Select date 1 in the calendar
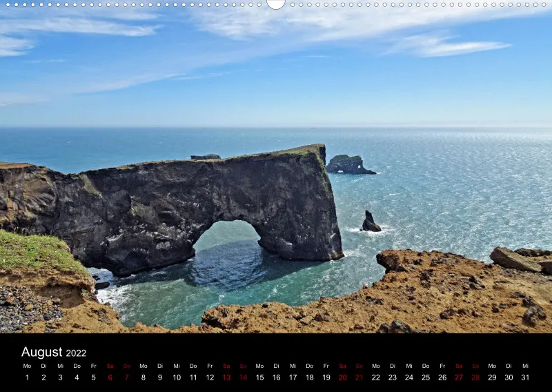Screen dimensions: 552x392 pos(27,378)
